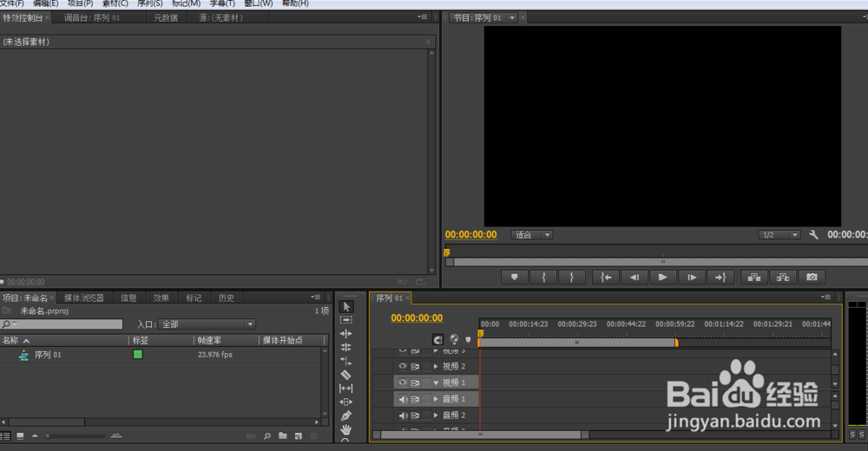Toggle sync lock on 音频 1 track
The image size is (868, 451).
click(x=415, y=399)
